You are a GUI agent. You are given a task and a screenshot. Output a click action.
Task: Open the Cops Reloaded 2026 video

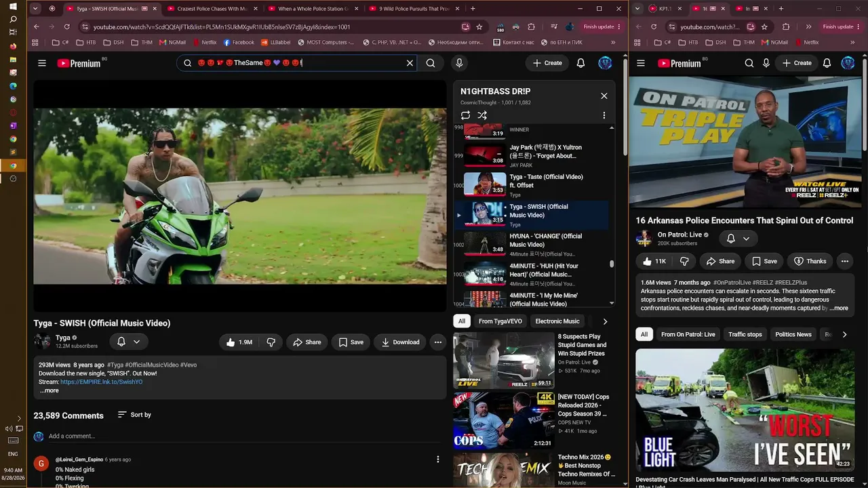click(534, 420)
